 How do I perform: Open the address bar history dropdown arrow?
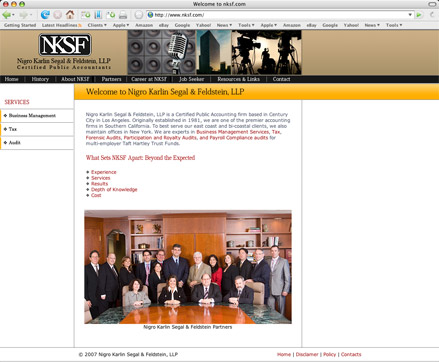(410, 15)
